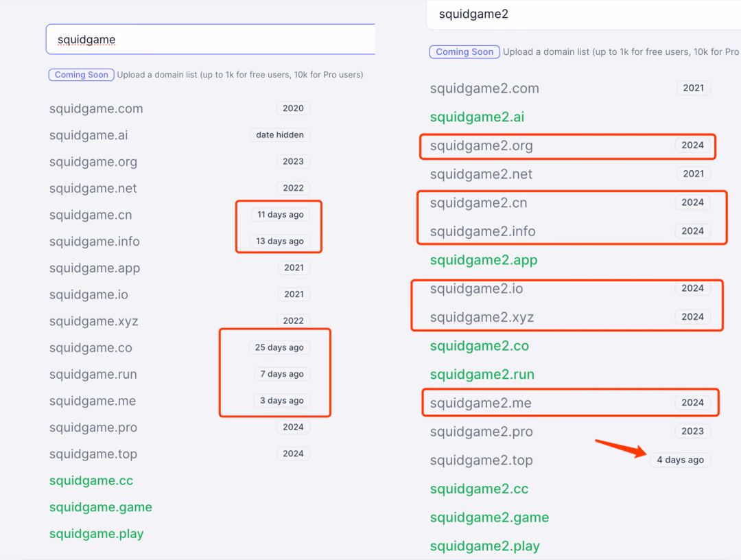
Task: Select the available squidgame2.run domain
Action: (482, 374)
